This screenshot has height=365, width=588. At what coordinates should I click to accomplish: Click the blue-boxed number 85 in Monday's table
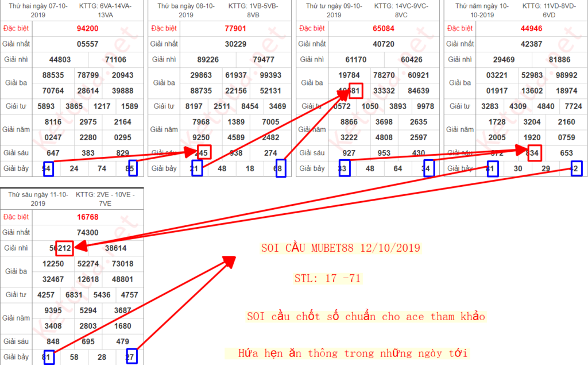pos(132,168)
